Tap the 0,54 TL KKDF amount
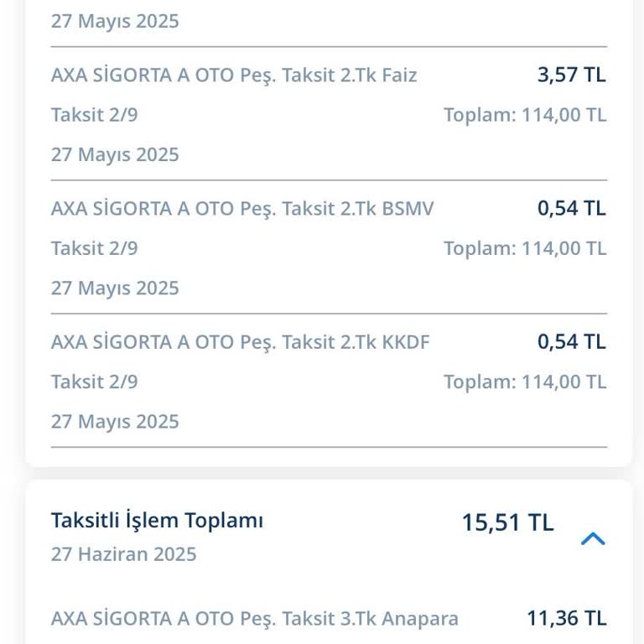 [x=571, y=341]
